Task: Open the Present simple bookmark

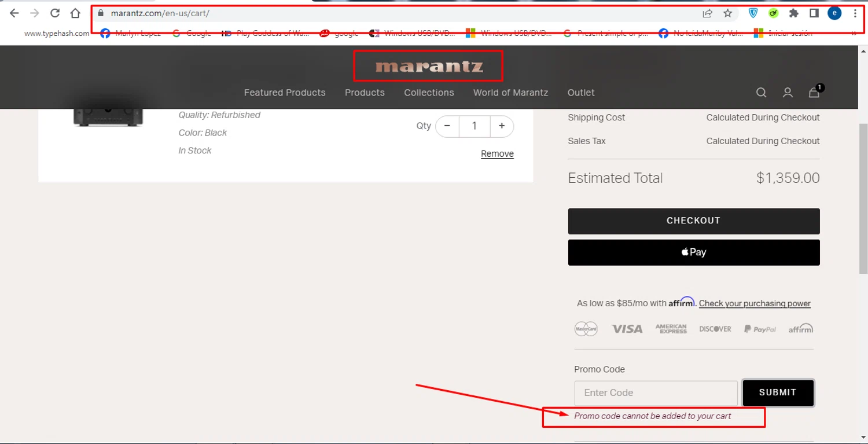Action: [x=606, y=34]
